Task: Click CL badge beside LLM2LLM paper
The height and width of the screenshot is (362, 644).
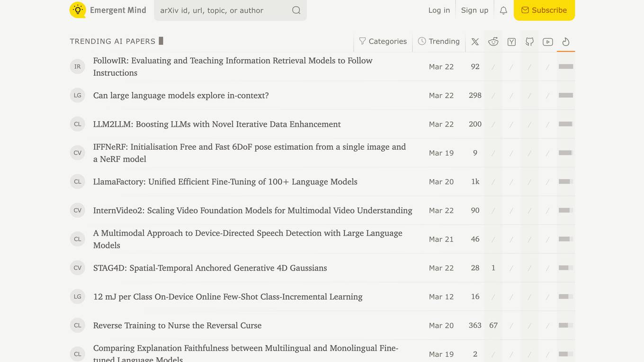Action: tap(78, 124)
